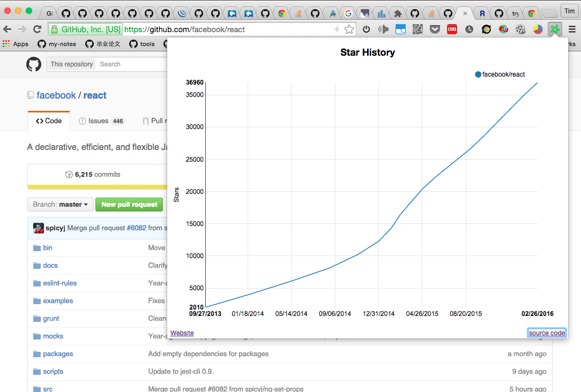This screenshot has width=581, height=392.
Task: Open pull request #6082 link
Action: tap(137, 228)
